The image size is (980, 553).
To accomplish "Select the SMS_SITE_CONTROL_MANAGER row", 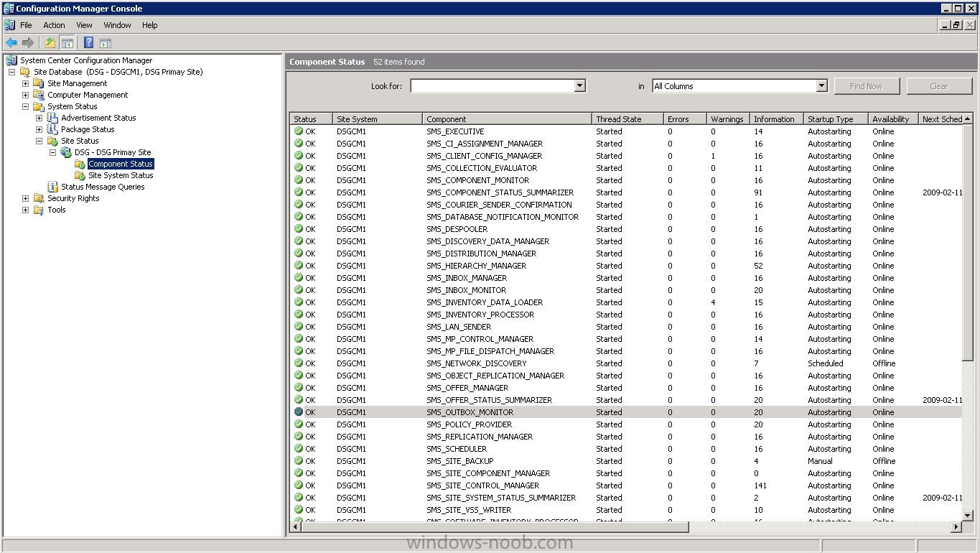I will pos(626,485).
